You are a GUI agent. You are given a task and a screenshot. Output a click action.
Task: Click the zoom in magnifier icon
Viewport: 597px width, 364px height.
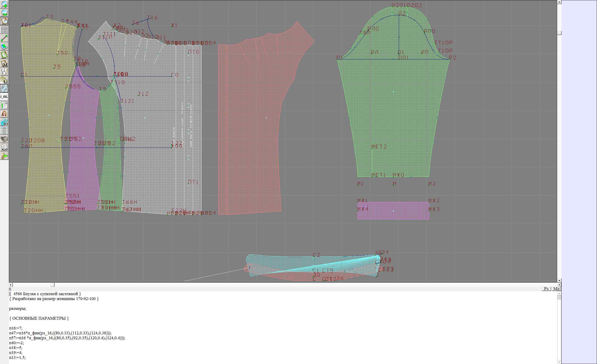pos(4,4)
